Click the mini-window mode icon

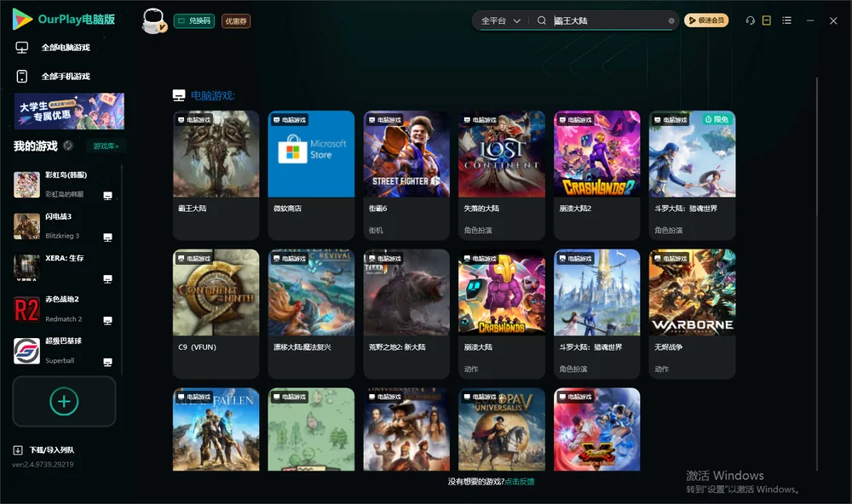click(x=767, y=20)
